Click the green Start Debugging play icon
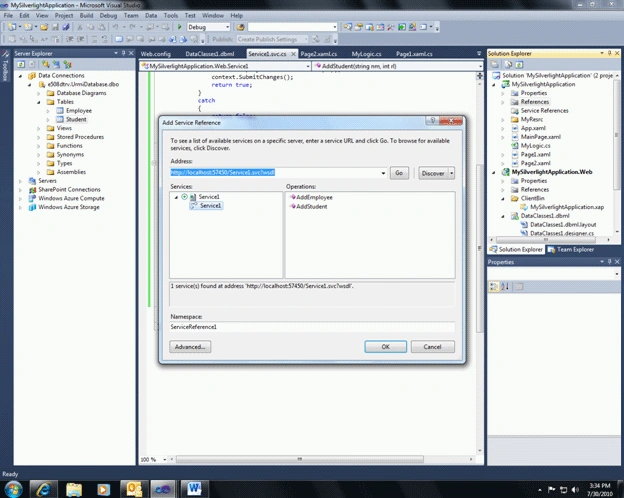 point(179,27)
